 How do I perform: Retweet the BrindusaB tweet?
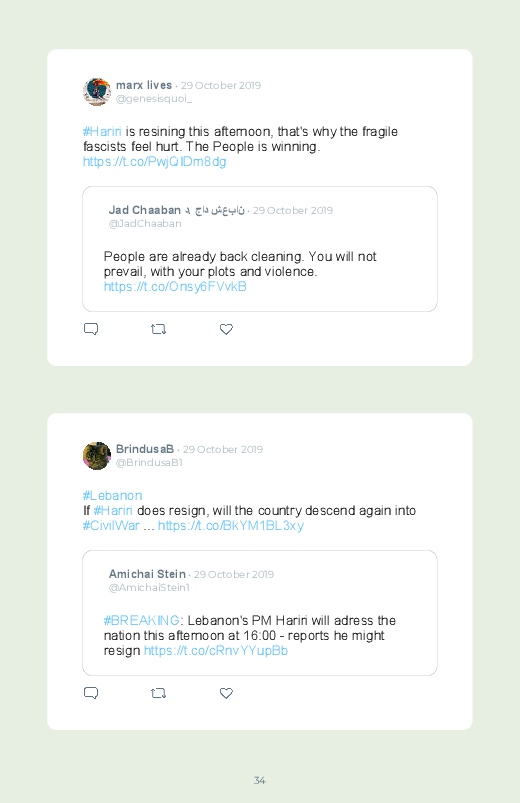point(158,693)
